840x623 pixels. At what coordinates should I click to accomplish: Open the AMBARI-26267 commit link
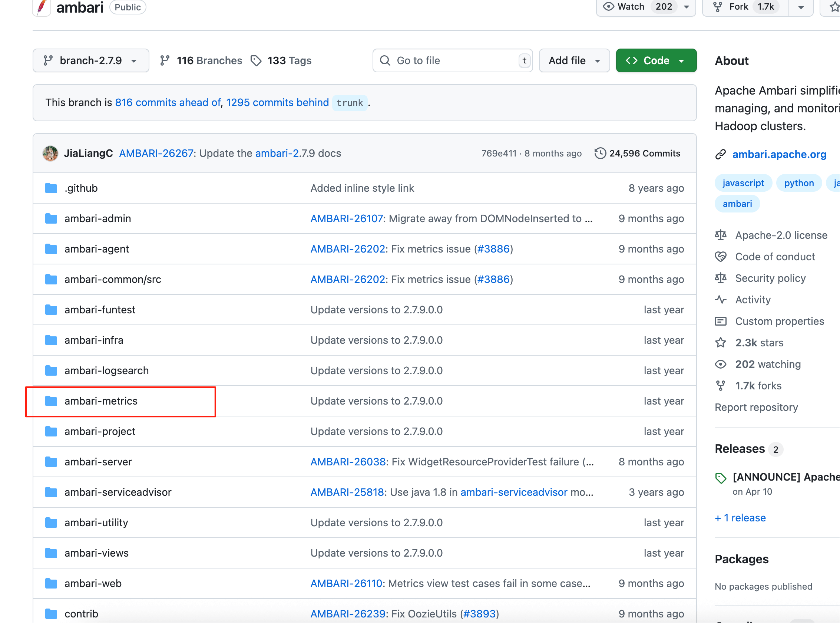point(156,154)
